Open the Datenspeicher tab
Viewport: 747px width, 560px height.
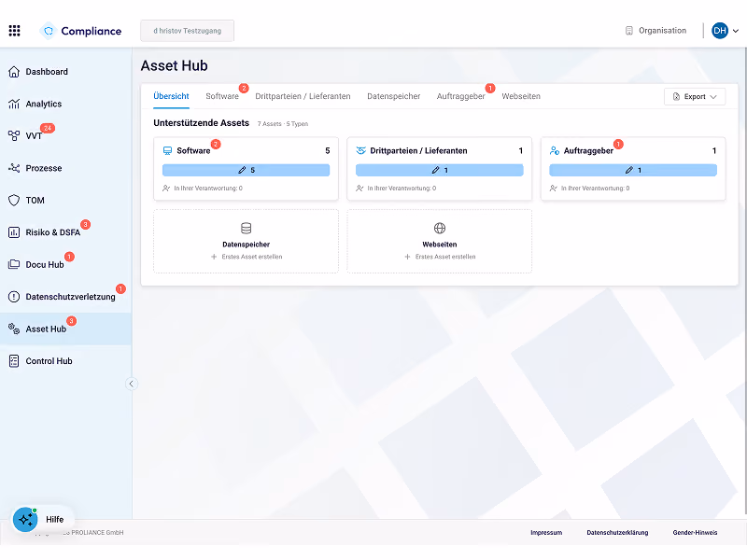(x=393, y=97)
